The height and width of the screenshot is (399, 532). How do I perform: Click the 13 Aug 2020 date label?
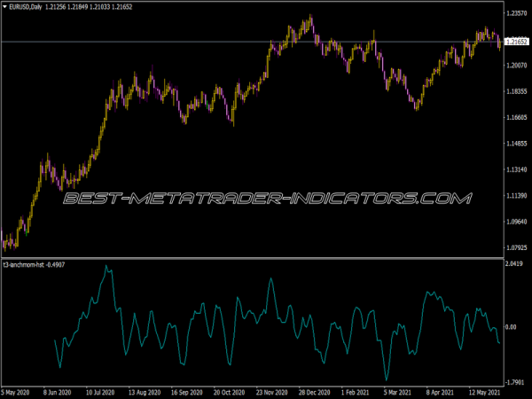145,393
